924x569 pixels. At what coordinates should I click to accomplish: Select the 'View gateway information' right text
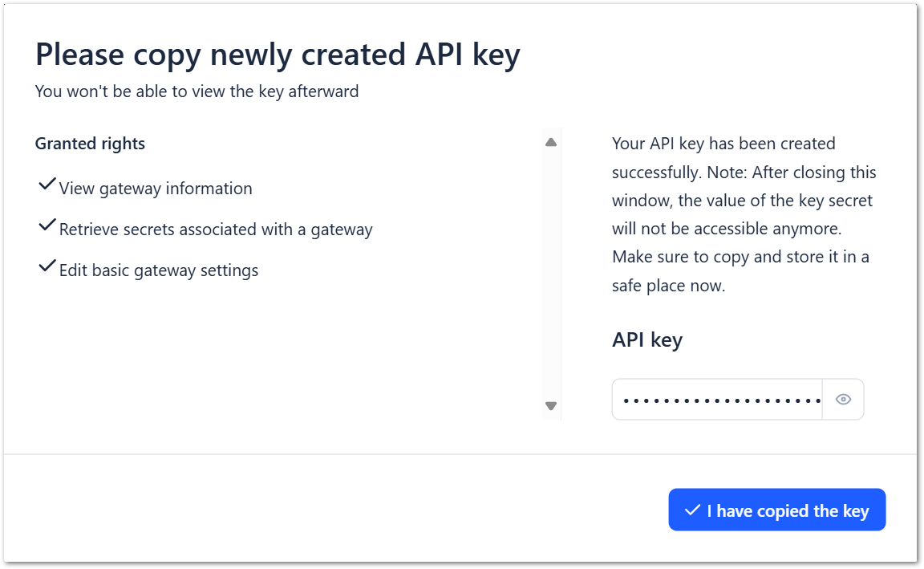(156, 189)
